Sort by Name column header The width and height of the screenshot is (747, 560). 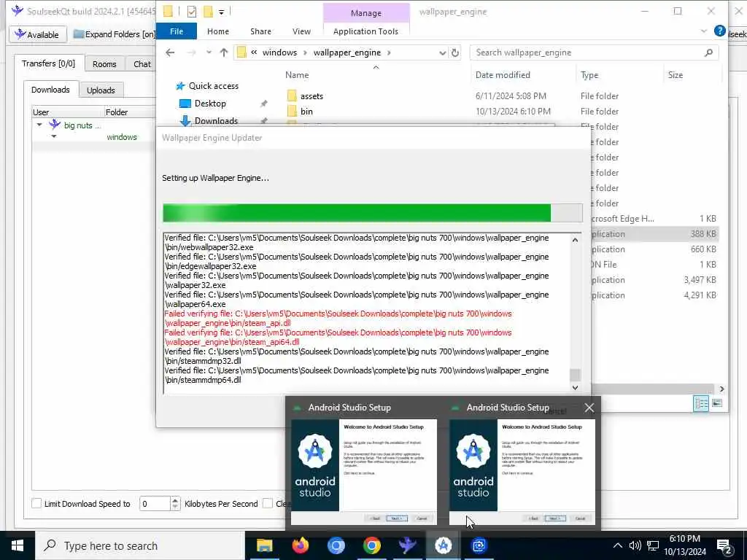pos(297,75)
